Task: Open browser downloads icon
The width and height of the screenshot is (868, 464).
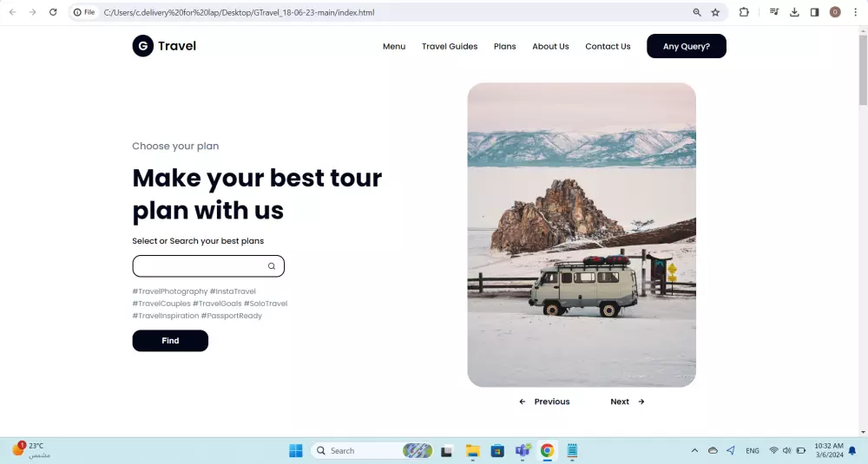Action: (794, 12)
